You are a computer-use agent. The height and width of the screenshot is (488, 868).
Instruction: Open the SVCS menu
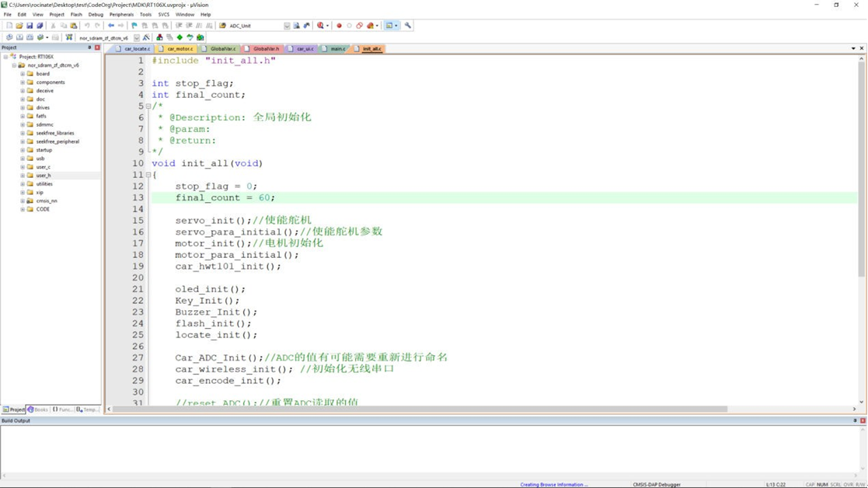[x=164, y=15]
